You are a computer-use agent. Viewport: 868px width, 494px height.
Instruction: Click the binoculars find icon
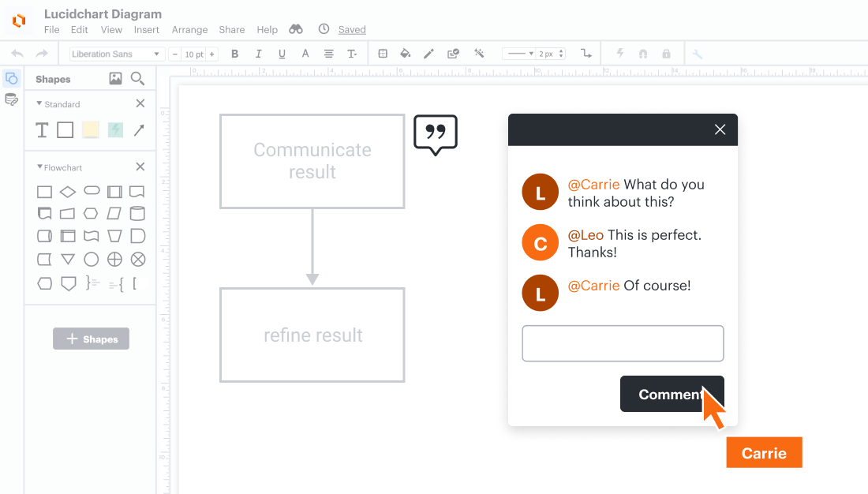(296, 29)
